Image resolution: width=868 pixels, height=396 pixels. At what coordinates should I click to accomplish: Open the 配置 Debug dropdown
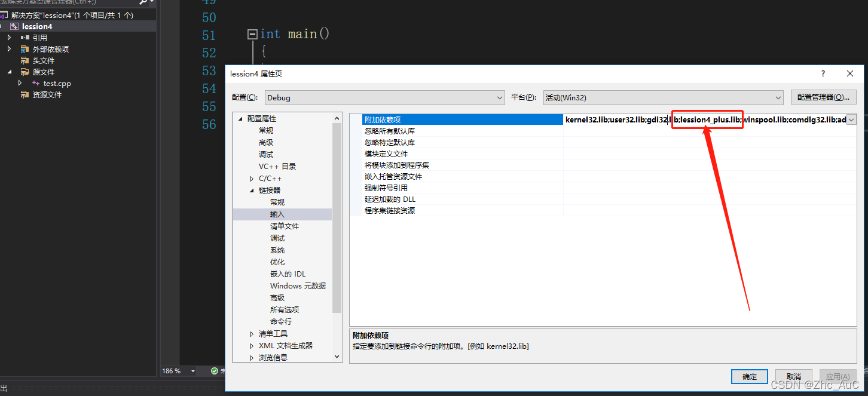(384, 97)
